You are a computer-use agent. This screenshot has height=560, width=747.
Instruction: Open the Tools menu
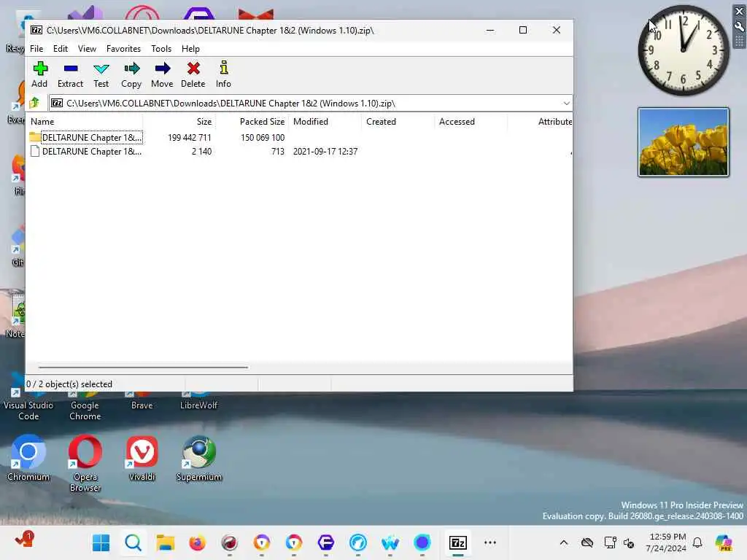[x=161, y=49]
